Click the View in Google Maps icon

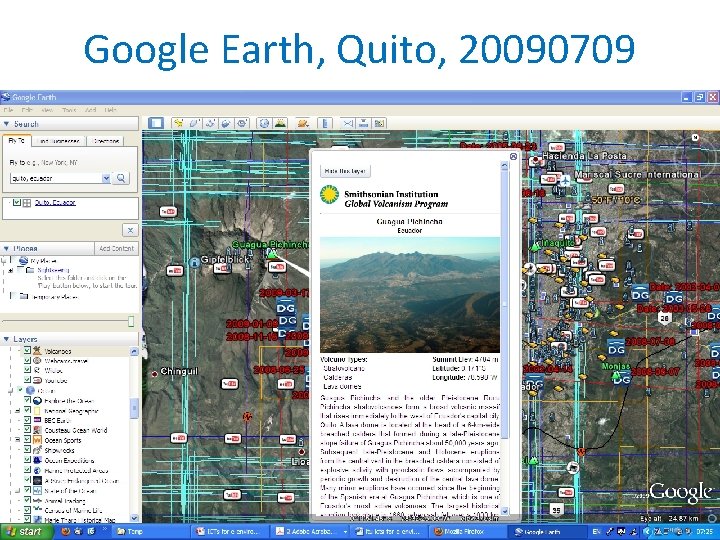pos(379,123)
